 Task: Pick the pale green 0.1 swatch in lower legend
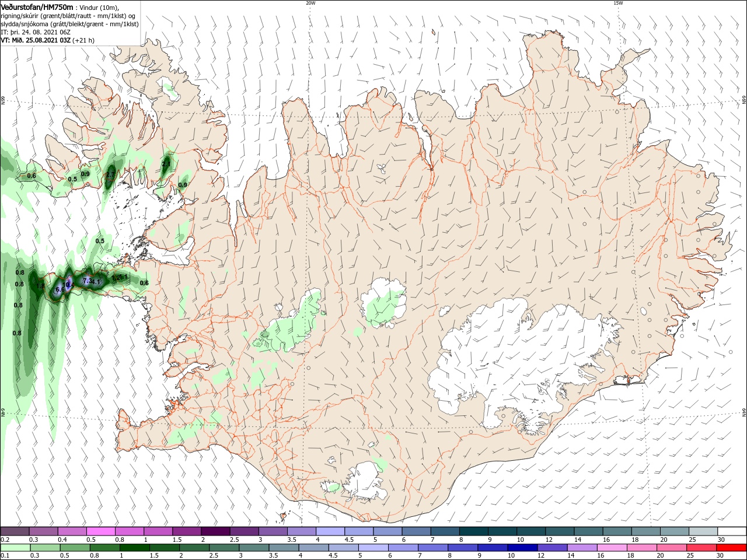pos(16,548)
